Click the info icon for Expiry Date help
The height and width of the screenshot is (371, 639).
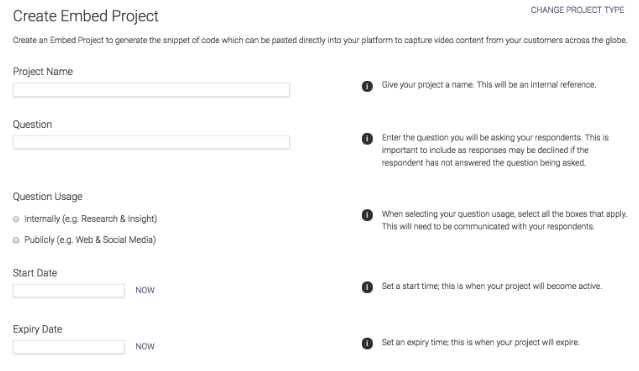click(x=367, y=343)
